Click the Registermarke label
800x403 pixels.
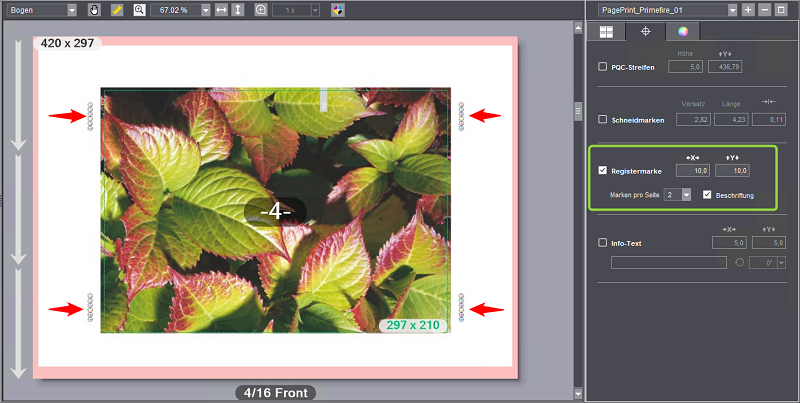click(x=636, y=171)
